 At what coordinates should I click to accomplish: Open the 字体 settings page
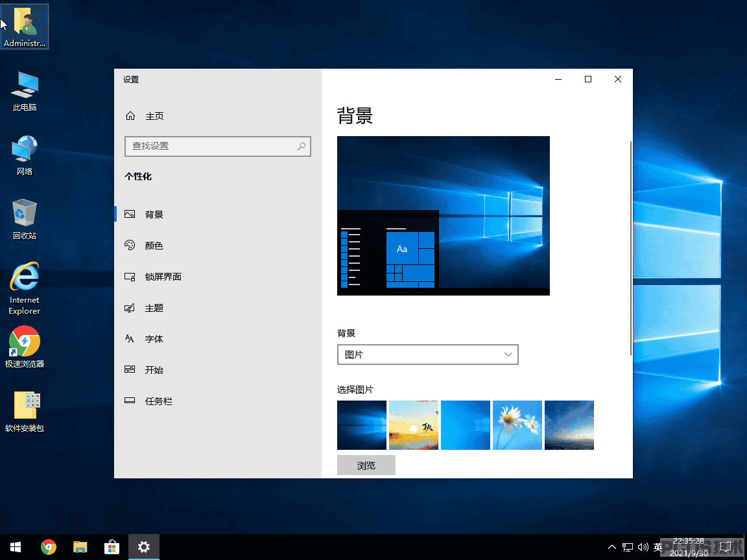click(x=218, y=339)
